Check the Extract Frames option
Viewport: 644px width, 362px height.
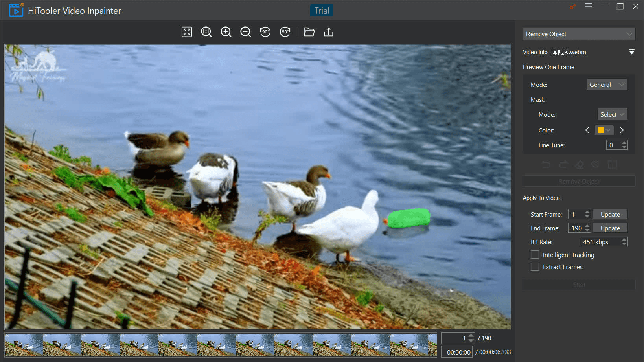pos(535,267)
